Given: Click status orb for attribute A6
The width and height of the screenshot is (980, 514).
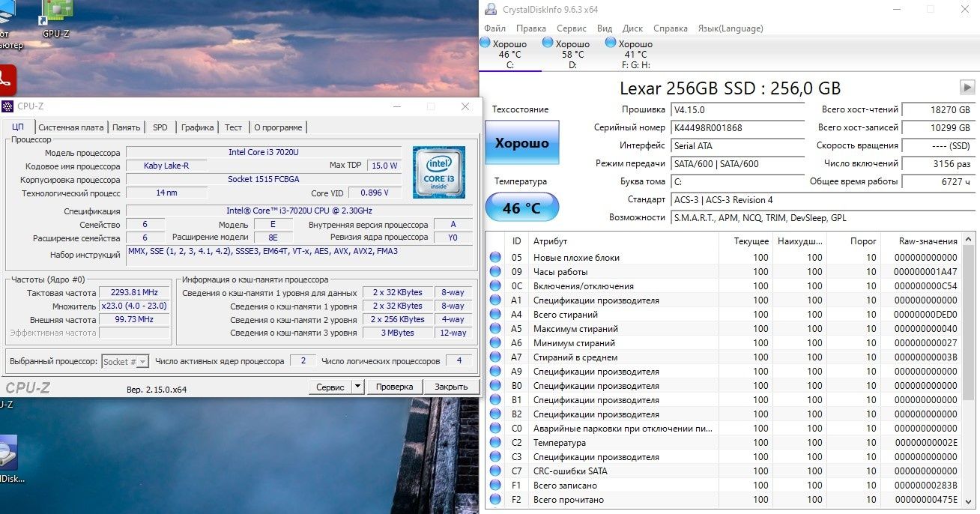Looking at the screenshot, I should point(495,343).
